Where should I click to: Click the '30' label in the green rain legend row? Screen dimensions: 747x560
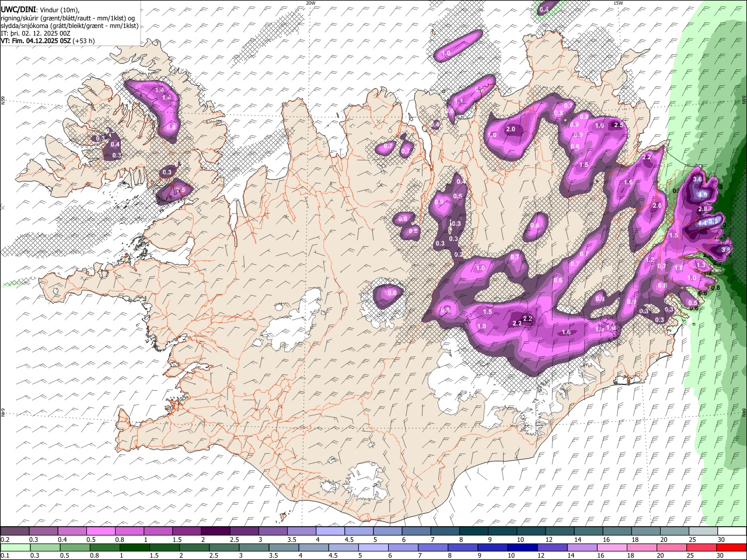click(x=721, y=556)
